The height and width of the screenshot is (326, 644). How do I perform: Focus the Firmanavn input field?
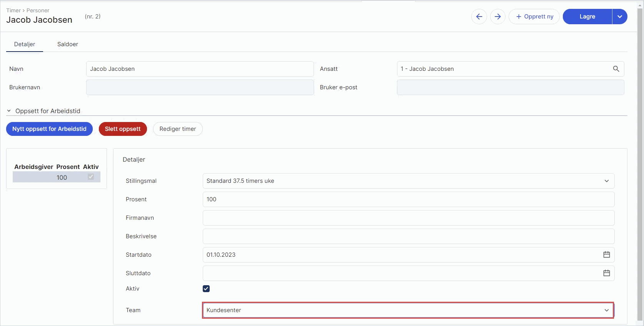(409, 218)
